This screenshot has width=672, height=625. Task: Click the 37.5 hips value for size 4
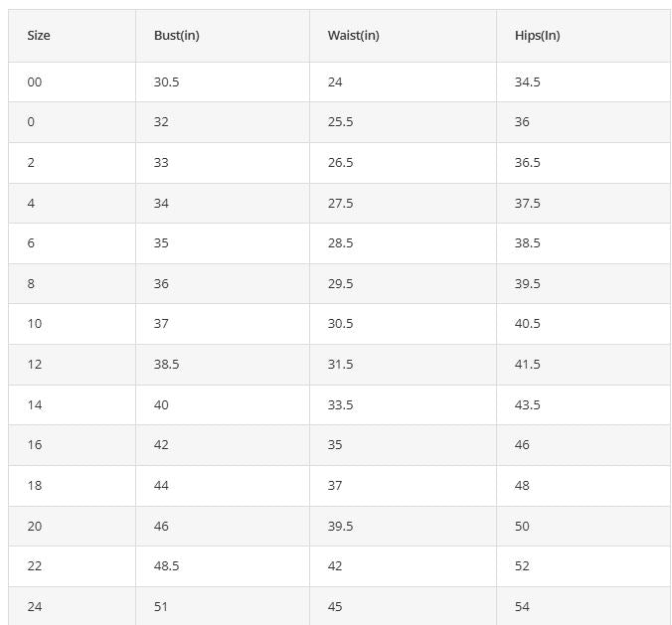527,204
